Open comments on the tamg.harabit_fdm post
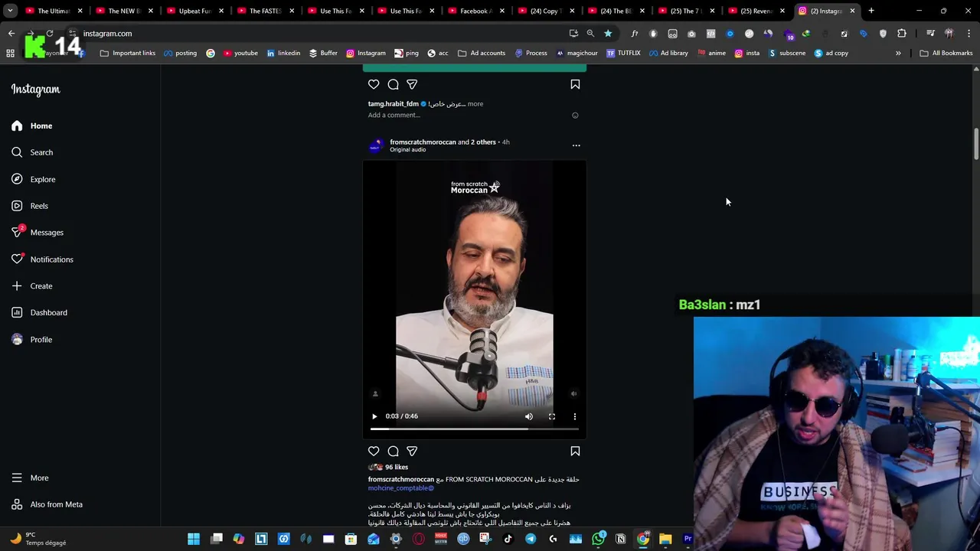Viewport: 980px width, 551px height. coord(393,84)
